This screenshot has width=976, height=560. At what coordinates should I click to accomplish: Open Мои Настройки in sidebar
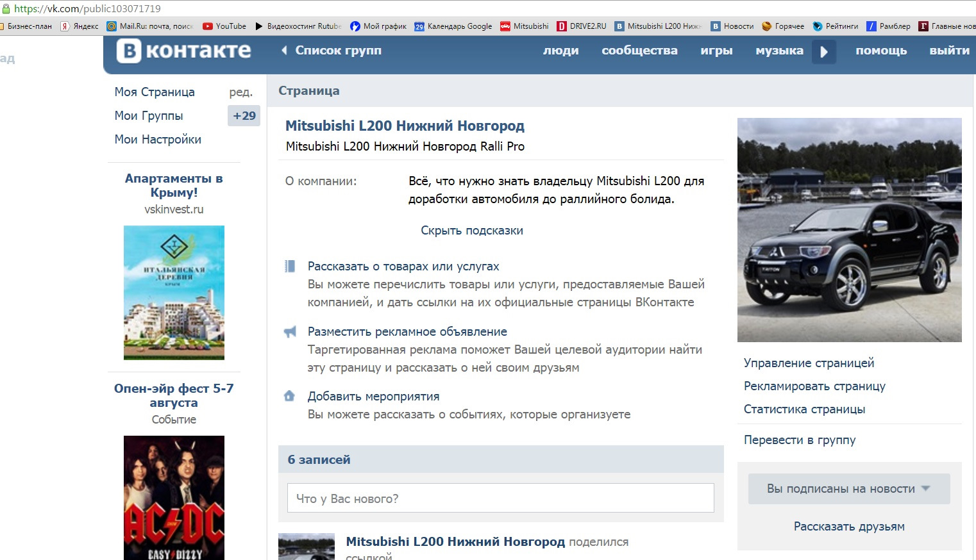(158, 139)
